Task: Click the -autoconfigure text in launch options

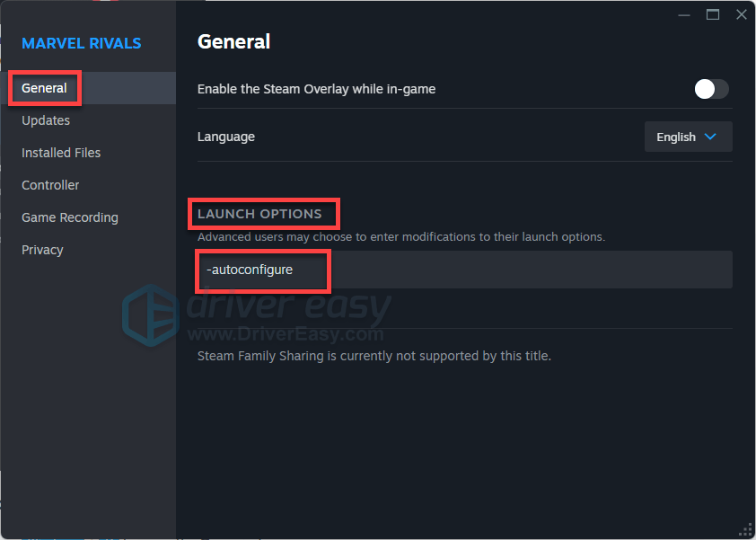Action: 250,270
